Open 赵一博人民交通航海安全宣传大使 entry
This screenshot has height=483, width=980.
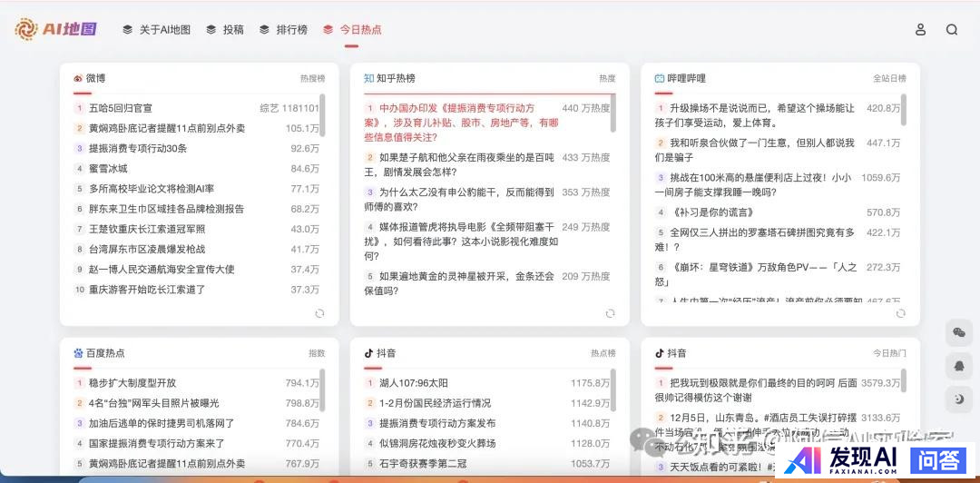pyautogui.click(x=162, y=269)
